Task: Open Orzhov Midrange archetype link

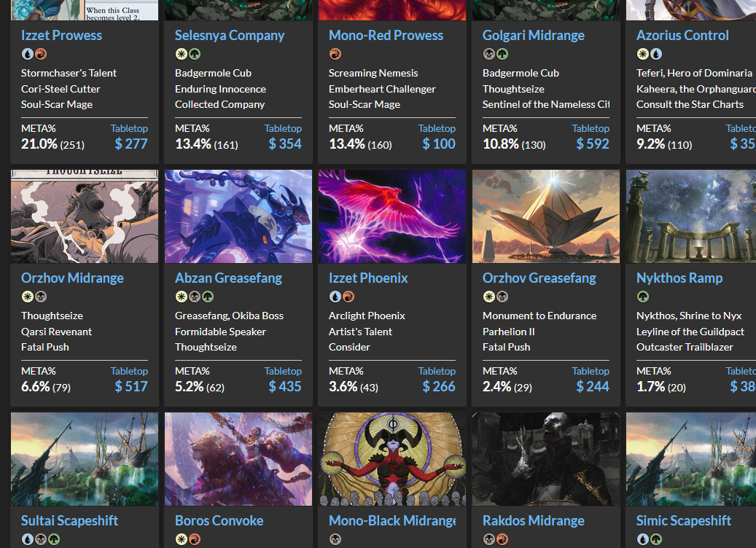Action: [x=72, y=278]
